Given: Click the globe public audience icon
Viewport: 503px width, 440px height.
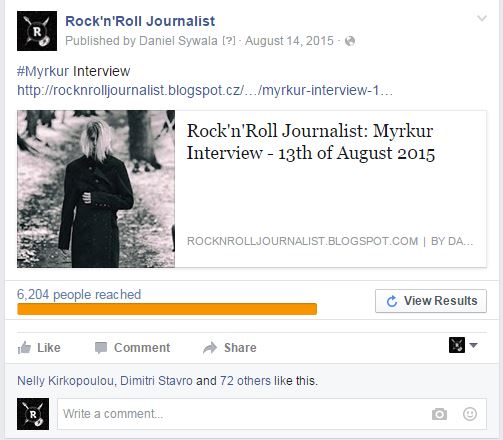Looking at the screenshot, I should tap(350, 41).
